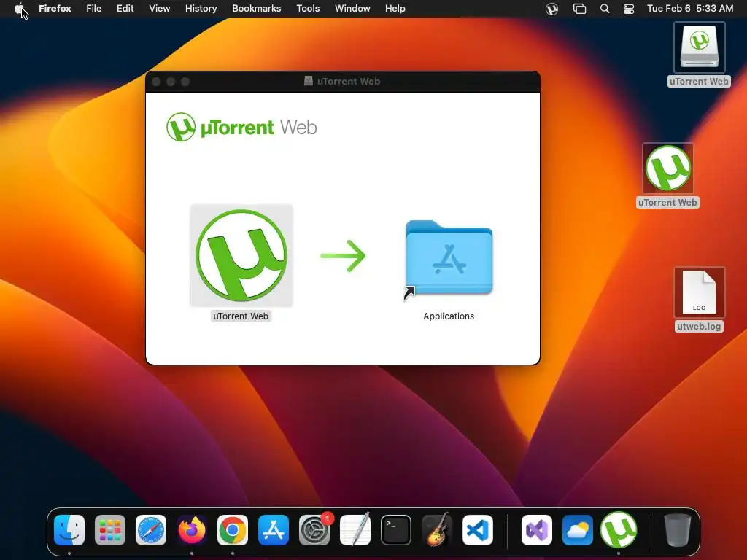
Task: Click the uTorrent menu bar status icon
Action: click(x=551, y=9)
